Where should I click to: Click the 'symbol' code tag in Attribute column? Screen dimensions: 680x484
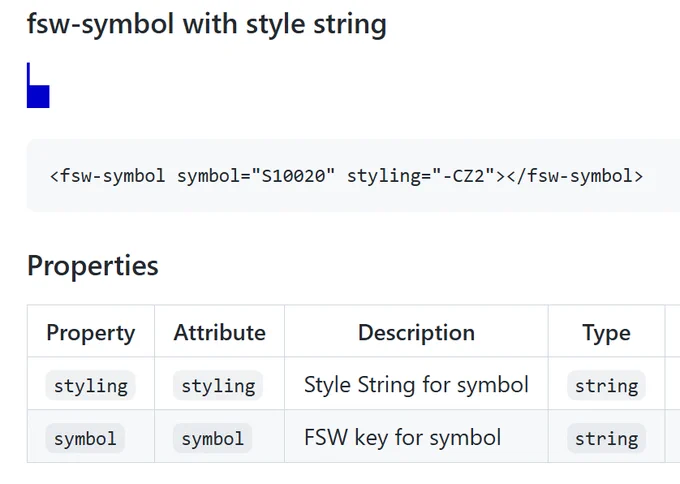click(x=212, y=438)
